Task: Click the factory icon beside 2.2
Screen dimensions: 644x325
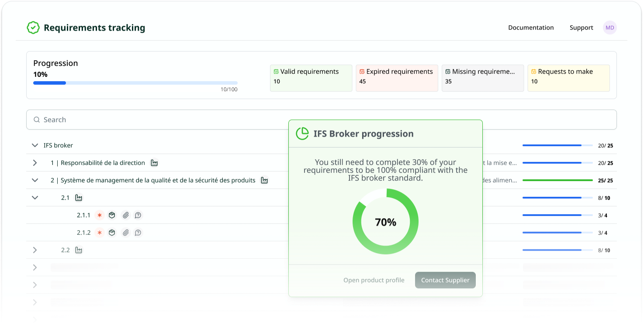Action: pyautogui.click(x=79, y=250)
